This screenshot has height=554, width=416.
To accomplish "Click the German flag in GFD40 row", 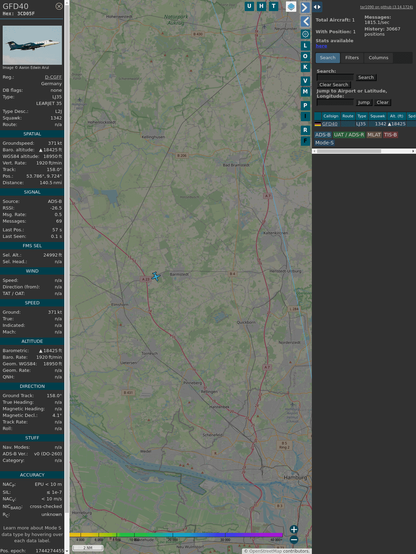I will coord(318,124).
